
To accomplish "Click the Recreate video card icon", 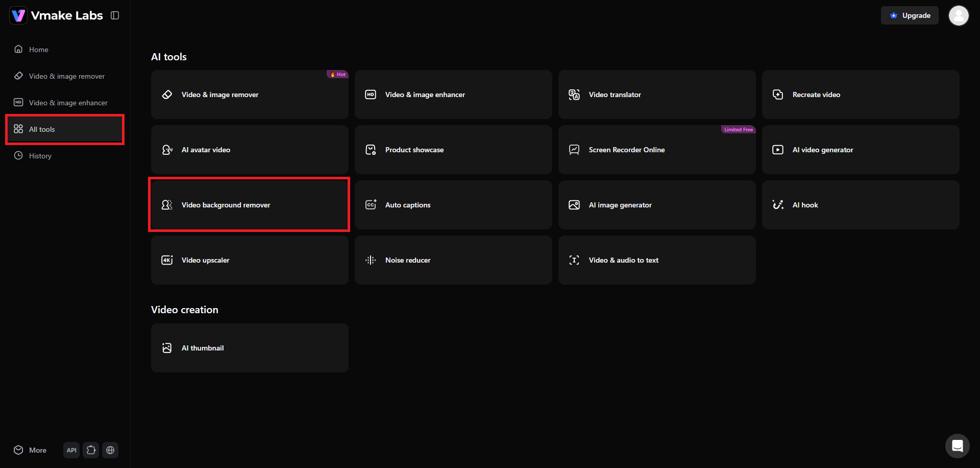I will [778, 95].
